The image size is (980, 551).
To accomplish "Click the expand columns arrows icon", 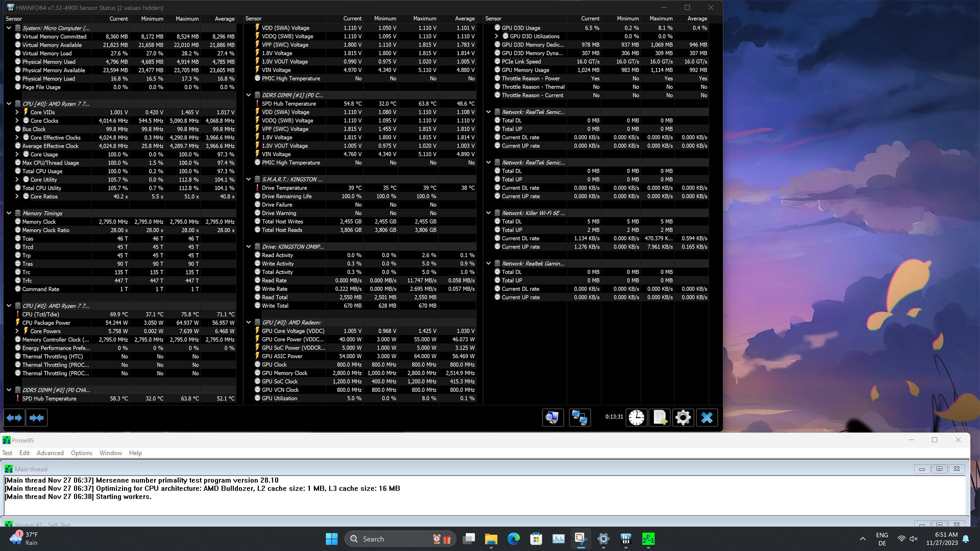I will (14, 418).
